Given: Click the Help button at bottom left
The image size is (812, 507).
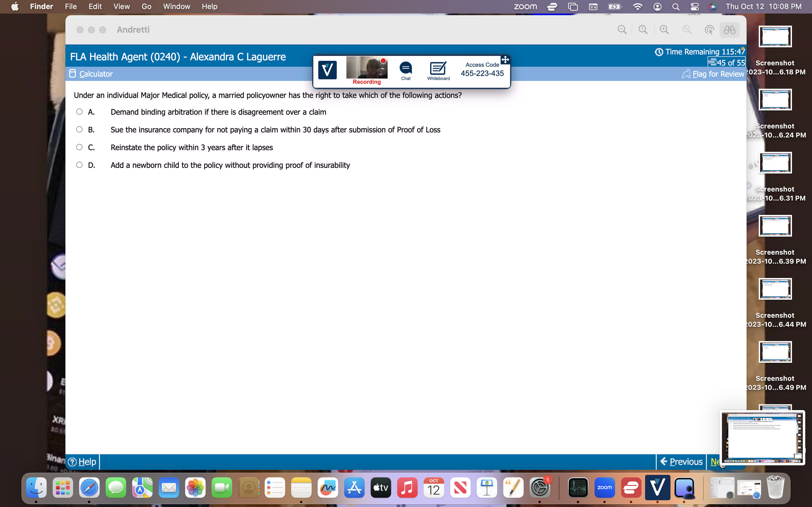Looking at the screenshot, I should click(x=81, y=461).
